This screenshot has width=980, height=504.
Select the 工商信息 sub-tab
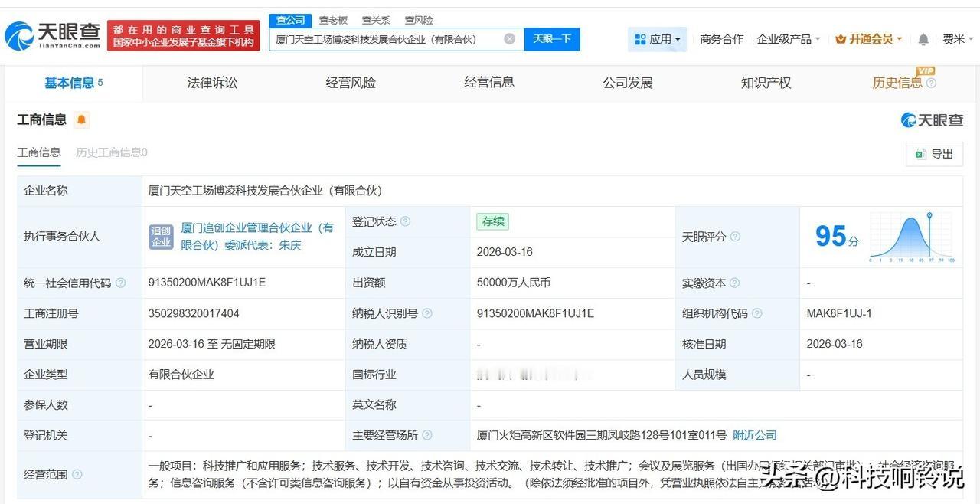click(x=39, y=152)
